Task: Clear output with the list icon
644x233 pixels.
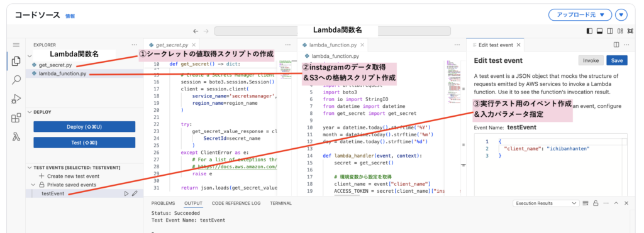Action: [586, 203]
